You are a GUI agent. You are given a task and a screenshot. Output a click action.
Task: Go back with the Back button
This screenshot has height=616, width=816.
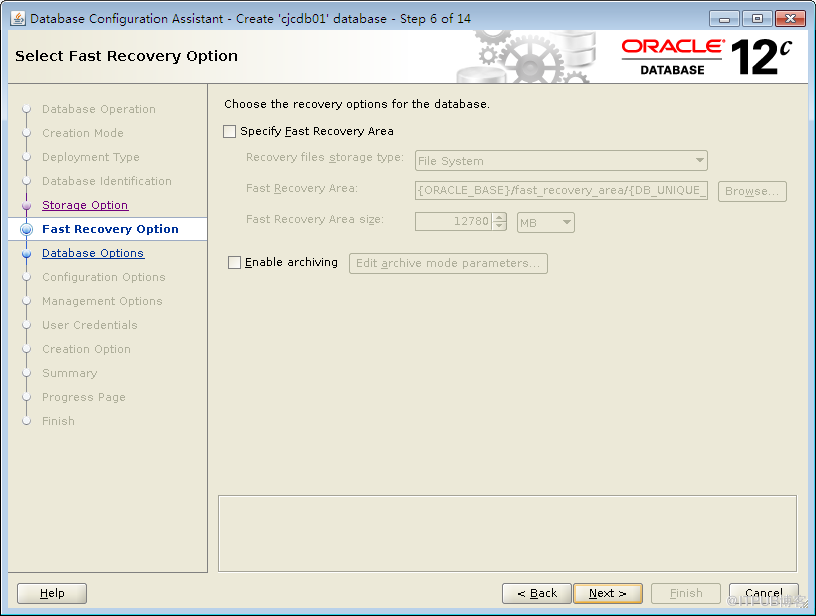[537, 593]
